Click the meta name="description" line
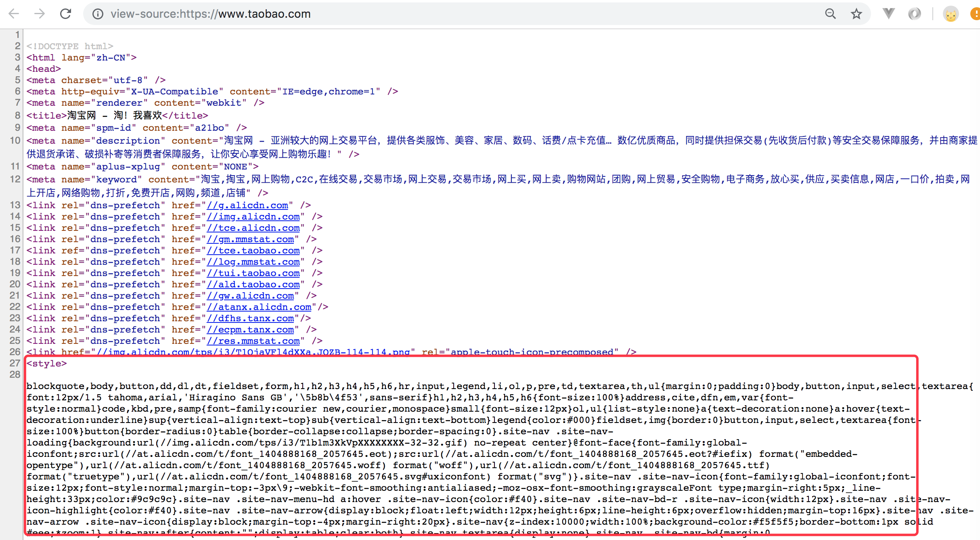The image size is (980, 540). pyautogui.click(x=502, y=147)
